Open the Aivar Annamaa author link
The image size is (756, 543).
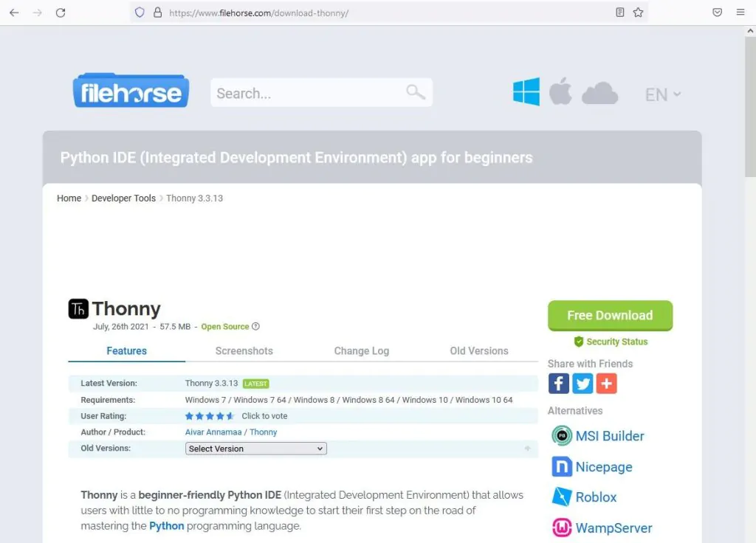[213, 432]
